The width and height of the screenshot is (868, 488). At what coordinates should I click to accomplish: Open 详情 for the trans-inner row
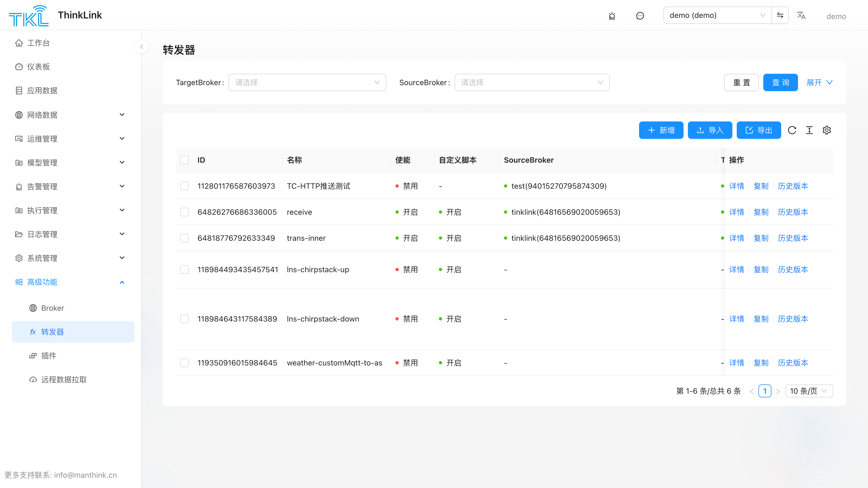(736, 238)
